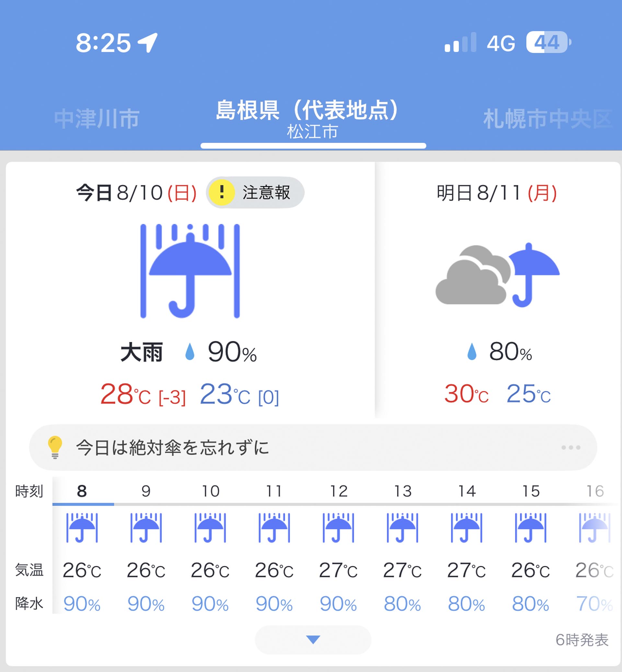Select hour 13 on the timeline

(x=403, y=491)
